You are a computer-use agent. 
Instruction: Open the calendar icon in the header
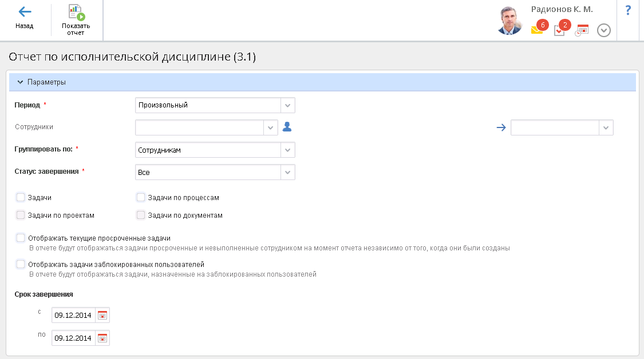pos(582,30)
